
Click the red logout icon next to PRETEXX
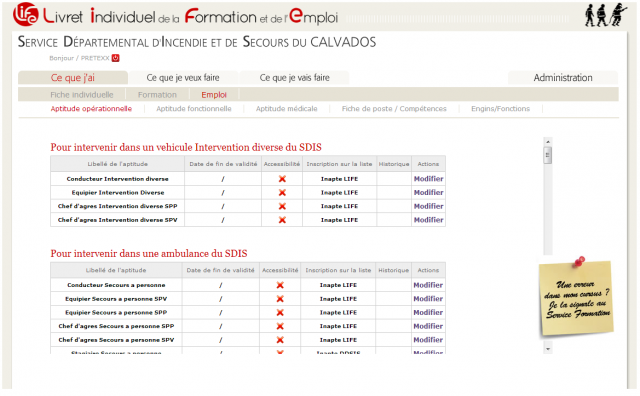coord(116,58)
